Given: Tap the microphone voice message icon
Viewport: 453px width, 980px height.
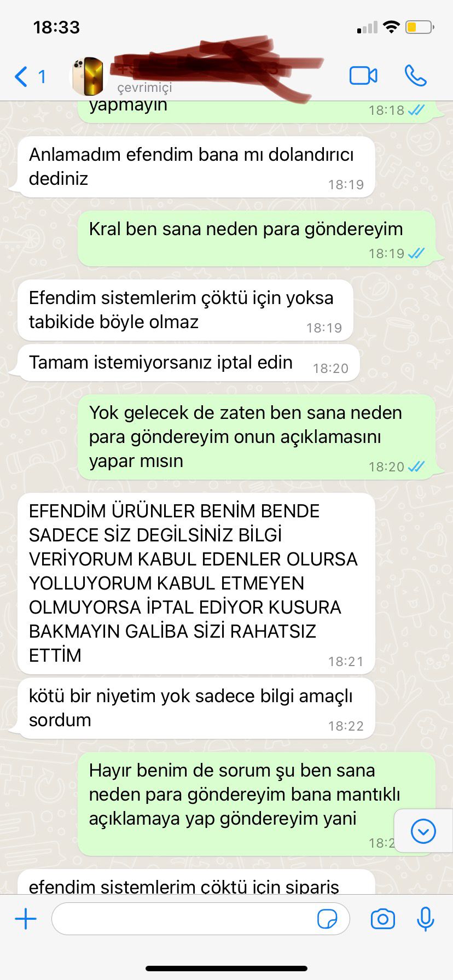Looking at the screenshot, I should [x=425, y=919].
